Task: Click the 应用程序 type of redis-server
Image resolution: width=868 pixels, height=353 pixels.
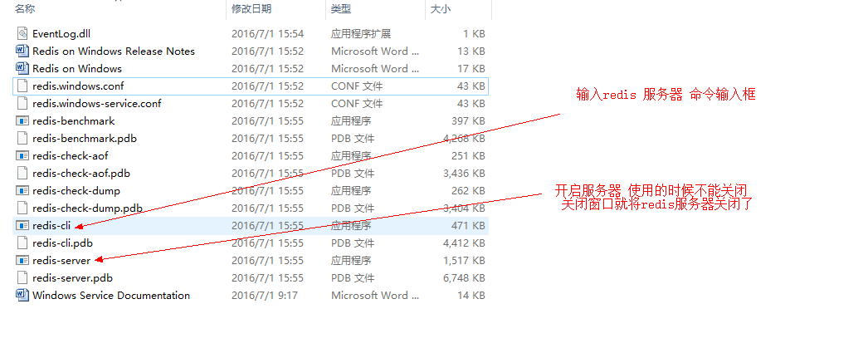Action: tap(351, 261)
